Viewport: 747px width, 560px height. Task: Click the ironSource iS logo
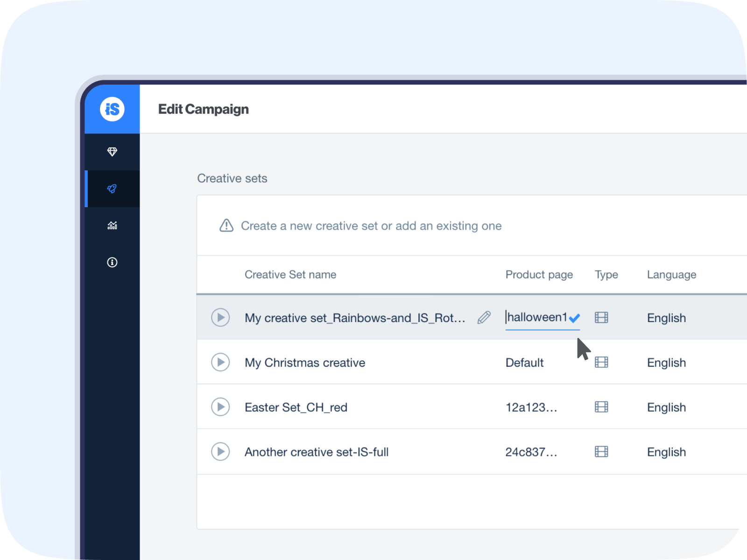point(112,109)
